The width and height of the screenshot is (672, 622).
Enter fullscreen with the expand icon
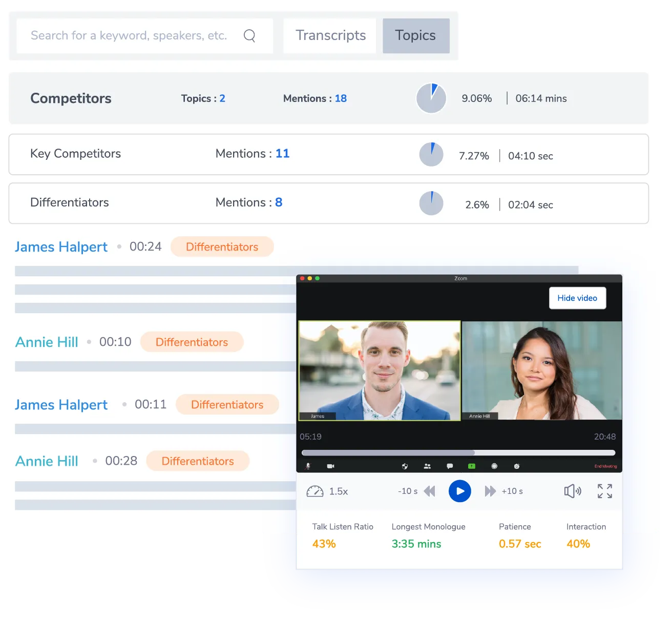coord(605,491)
